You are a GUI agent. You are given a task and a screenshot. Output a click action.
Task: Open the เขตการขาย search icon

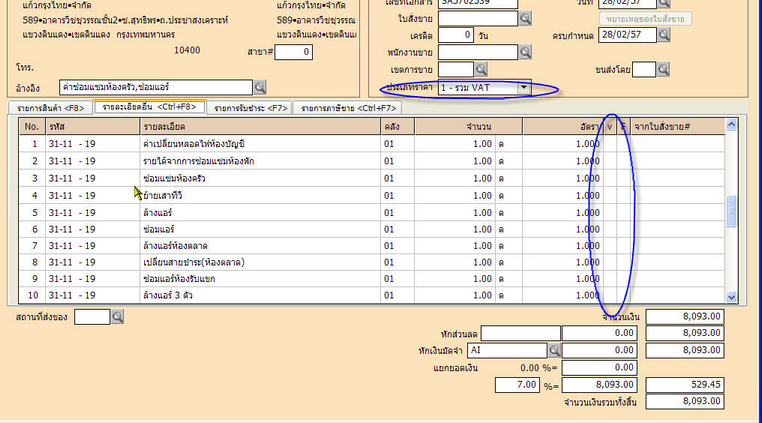481,68
